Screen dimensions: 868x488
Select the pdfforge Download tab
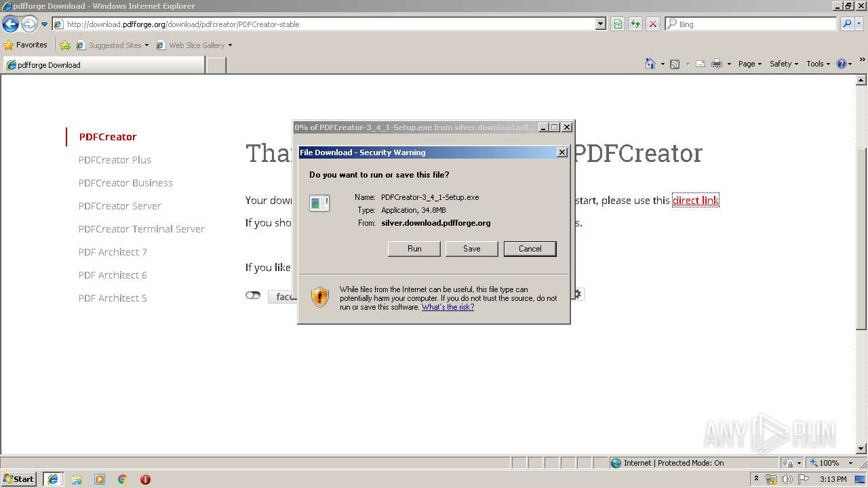(104, 65)
